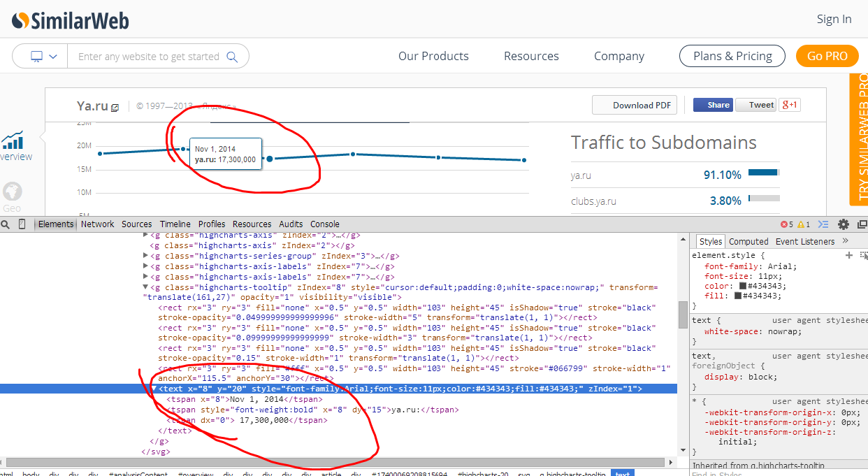Click the Elements panel horizontal scrollbar
Screen dimensions: 868x476
click(335, 463)
